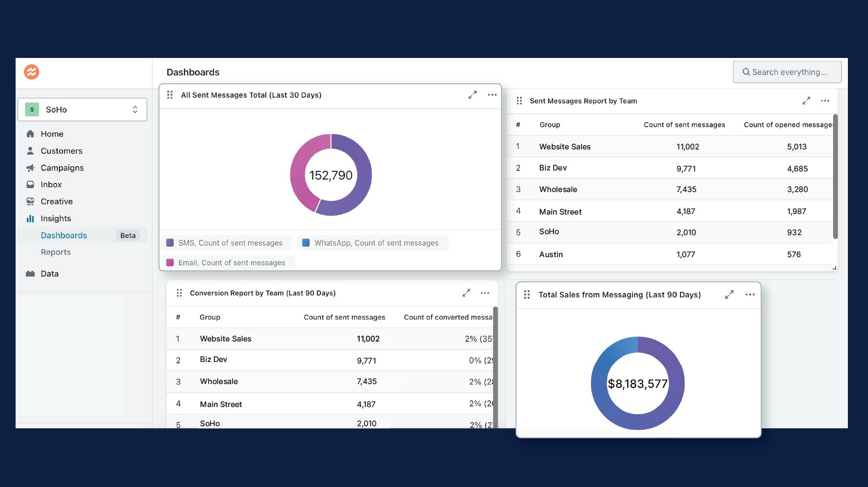Open the options menu on Sent Messages Report
The width and height of the screenshot is (868, 487).
coord(825,101)
